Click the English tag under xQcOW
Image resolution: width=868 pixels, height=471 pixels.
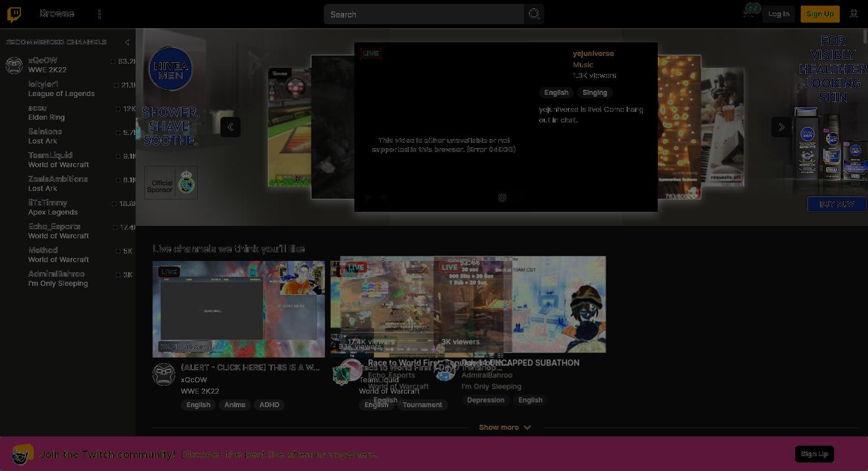198,405
